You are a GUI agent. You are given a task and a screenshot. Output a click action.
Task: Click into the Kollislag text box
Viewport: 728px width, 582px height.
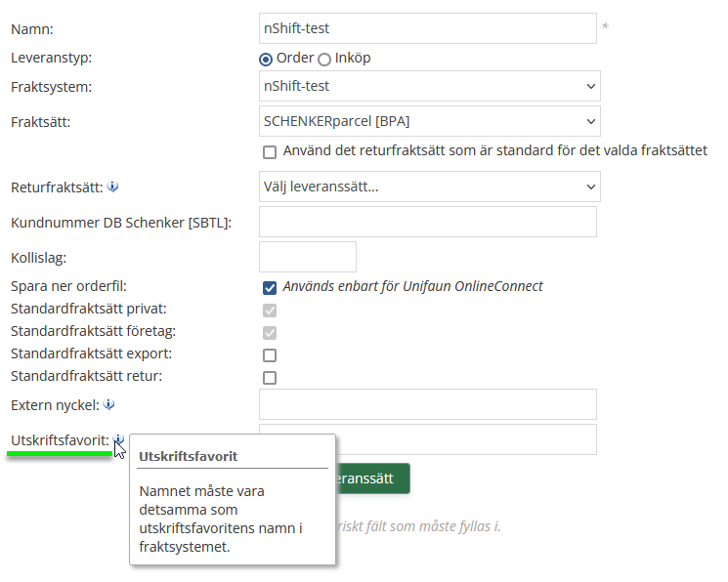(307, 257)
